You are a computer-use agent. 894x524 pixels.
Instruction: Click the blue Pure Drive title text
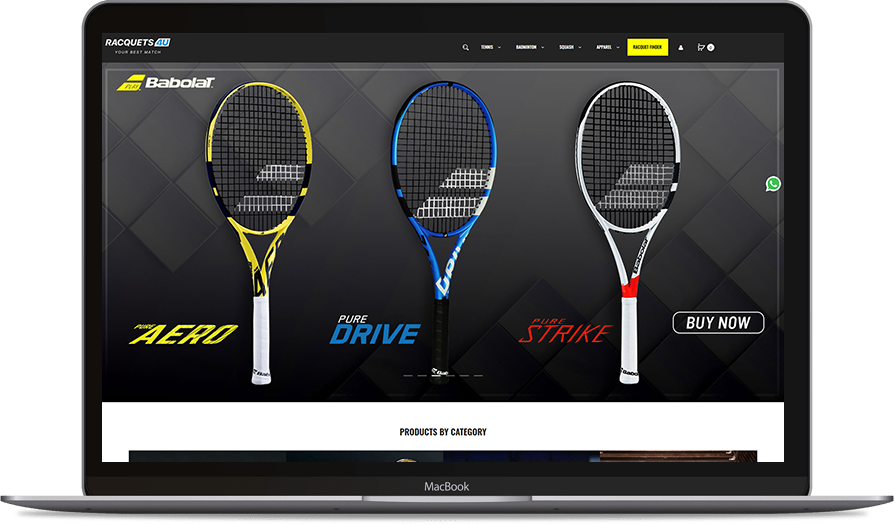(x=375, y=330)
